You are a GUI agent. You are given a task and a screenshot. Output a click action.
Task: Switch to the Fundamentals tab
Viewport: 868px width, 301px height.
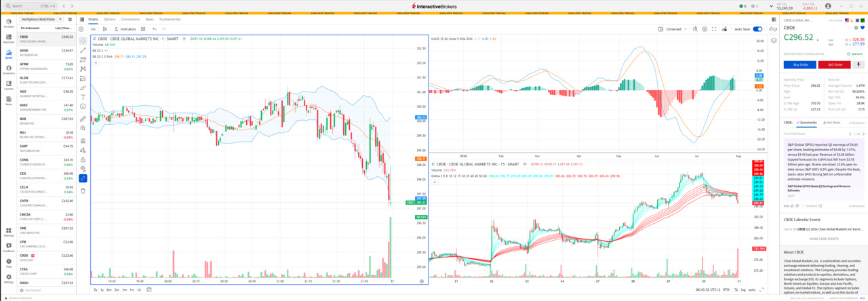click(x=170, y=20)
